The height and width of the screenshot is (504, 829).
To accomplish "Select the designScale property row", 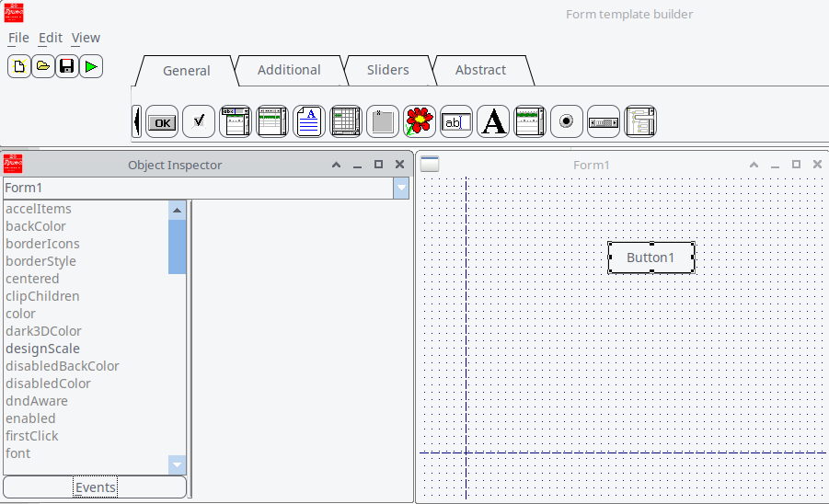I will coord(42,349).
